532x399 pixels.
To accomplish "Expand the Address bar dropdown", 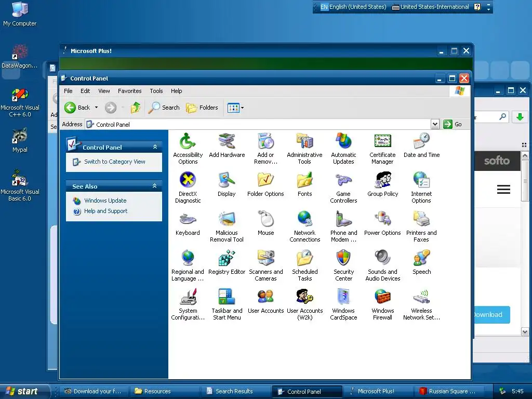I will [435, 124].
